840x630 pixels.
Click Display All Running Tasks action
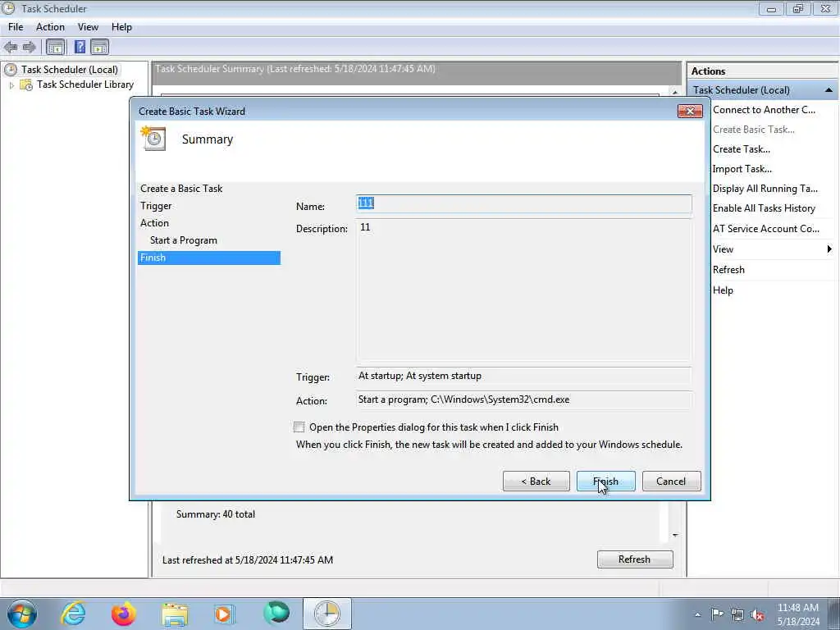pos(765,189)
